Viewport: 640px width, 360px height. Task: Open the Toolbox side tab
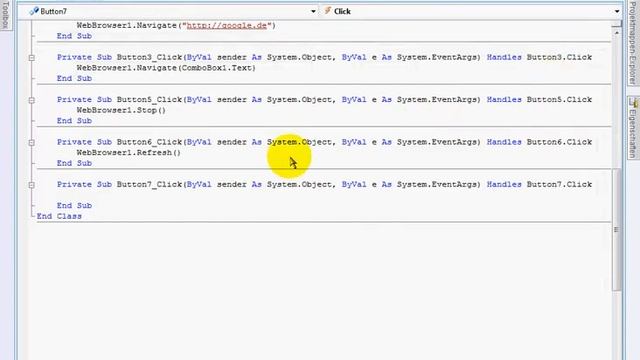coord(5,15)
